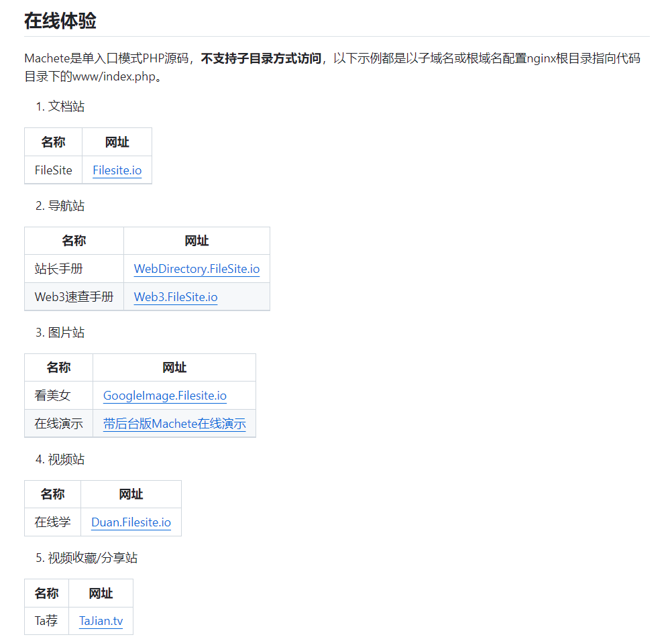
Task: Select the 在线学 table cell
Action: tap(53, 522)
